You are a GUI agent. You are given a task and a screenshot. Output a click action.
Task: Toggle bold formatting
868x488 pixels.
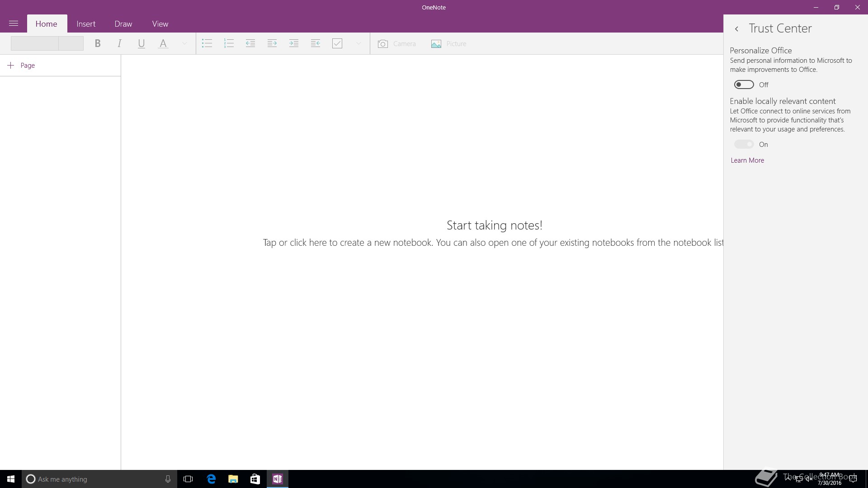97,43
